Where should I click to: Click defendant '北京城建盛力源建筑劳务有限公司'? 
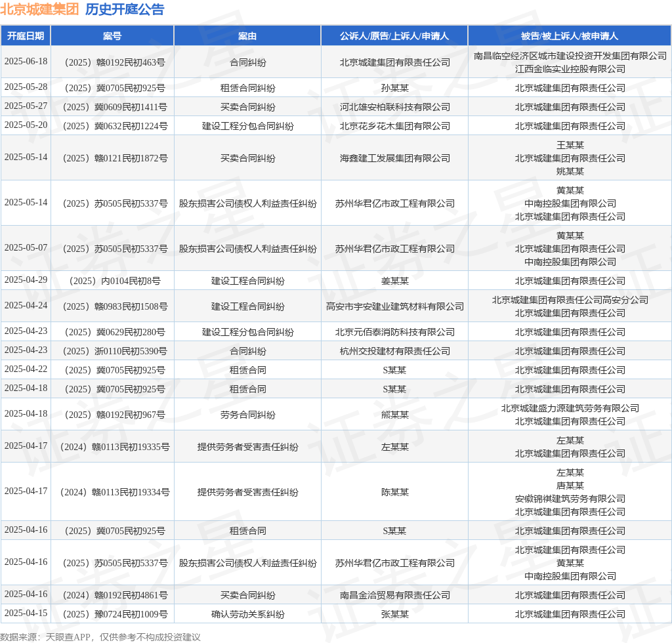[570, 408]
